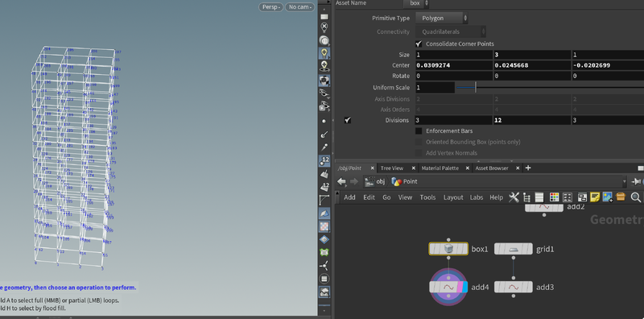
Task: Select the box1 node
Action: pos(448,249)
